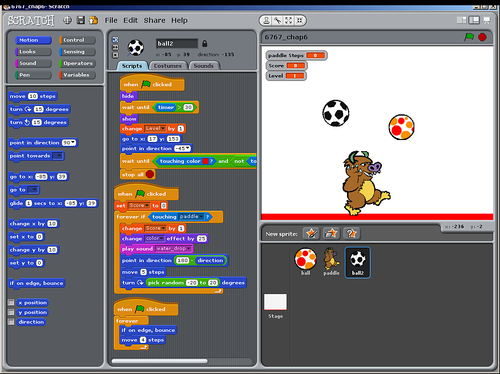Click the Level stage monitor
Screen dimensions: 500x374
point(286,76)
